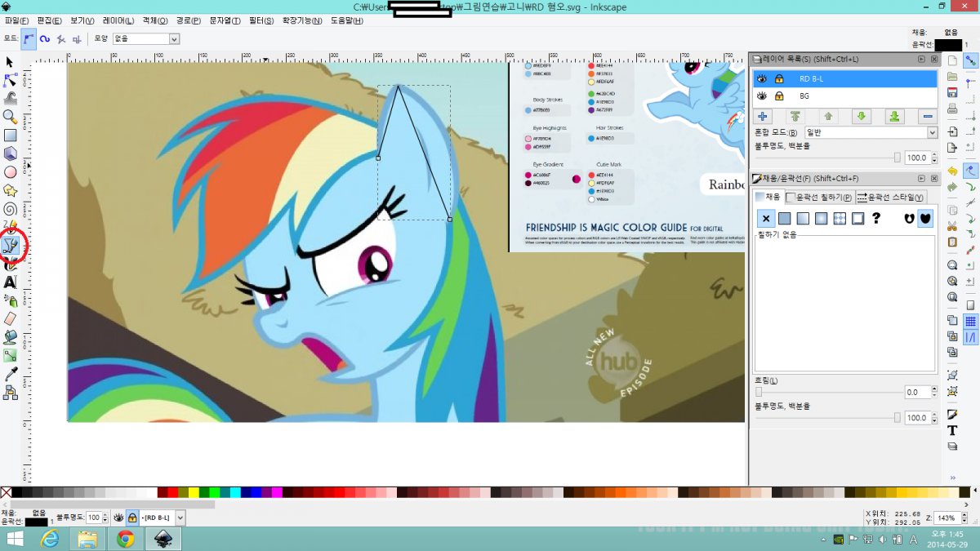The image size is (980, 551).
Task: Choose pattern fill
Action: tap(840, 219)
